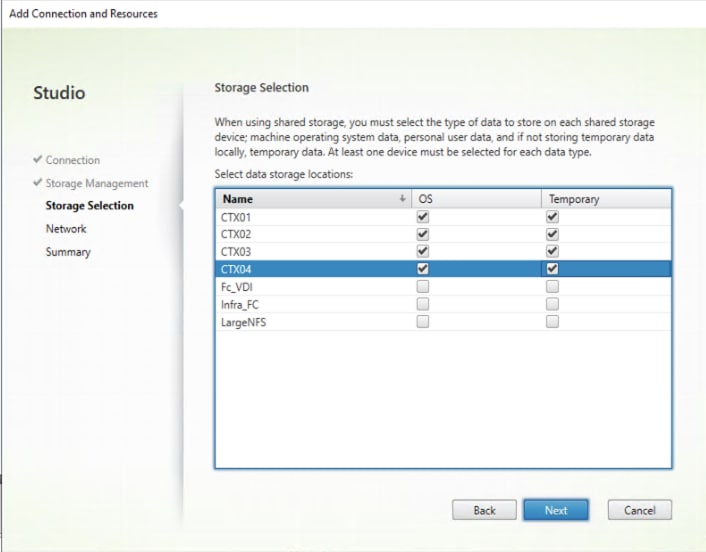Uncheck the OS checkbox for CTX01
The image size is (706, 552).
[x=422, y=217]
